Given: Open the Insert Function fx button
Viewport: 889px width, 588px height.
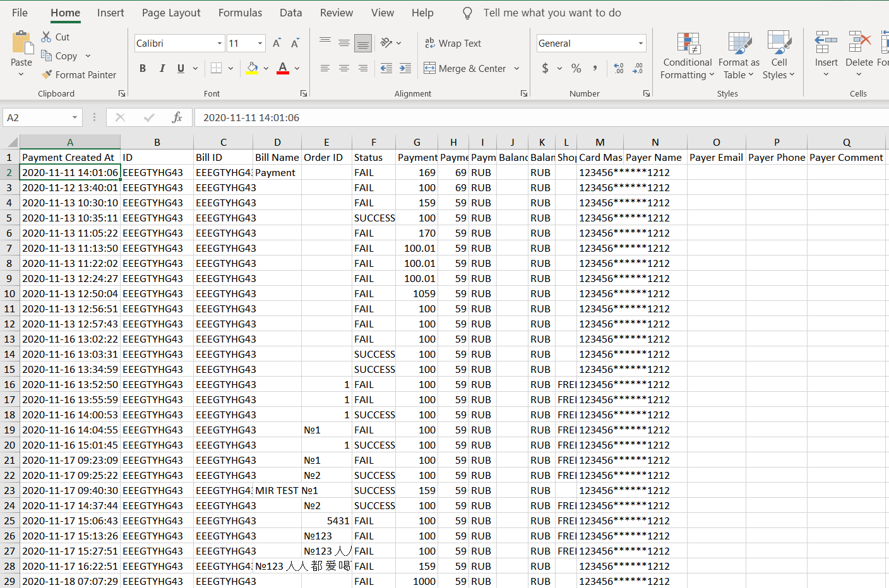Looking at the screenshot, I should pyautogui.click(x=177, y=117).
